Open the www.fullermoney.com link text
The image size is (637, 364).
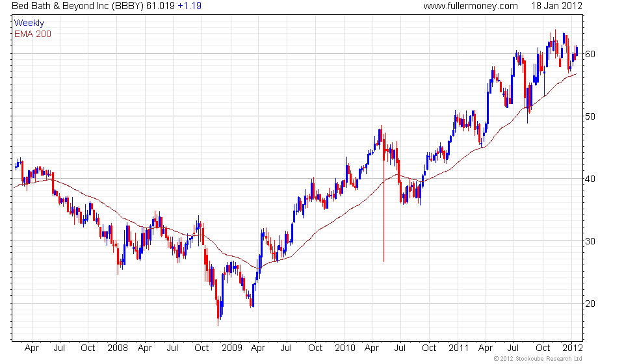pos(471,6)
